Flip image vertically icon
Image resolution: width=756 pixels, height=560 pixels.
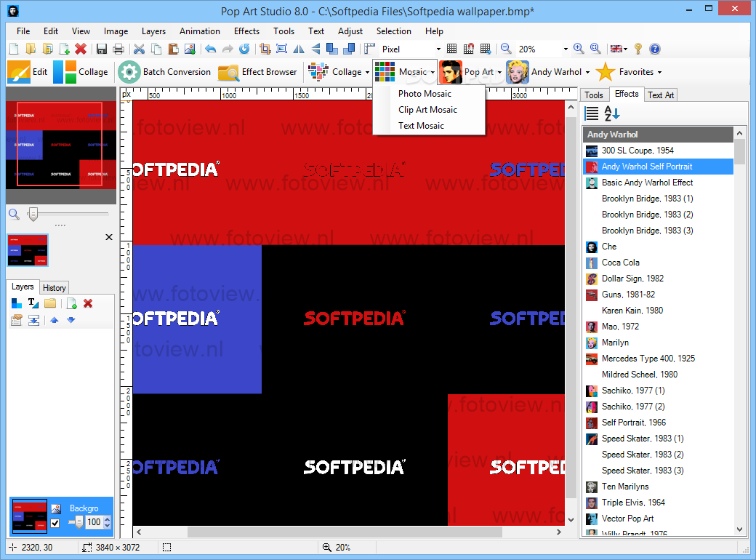pos(315,49)
